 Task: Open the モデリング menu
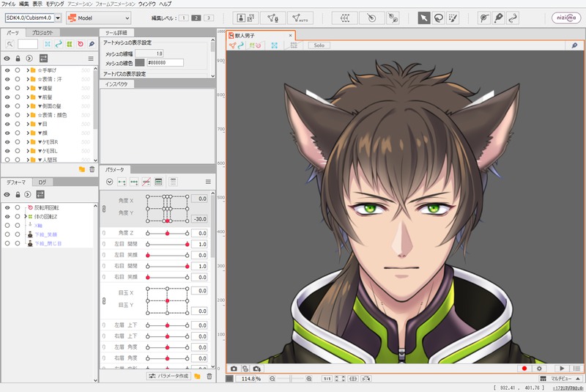pyautogui.click(x=55, y=4)
